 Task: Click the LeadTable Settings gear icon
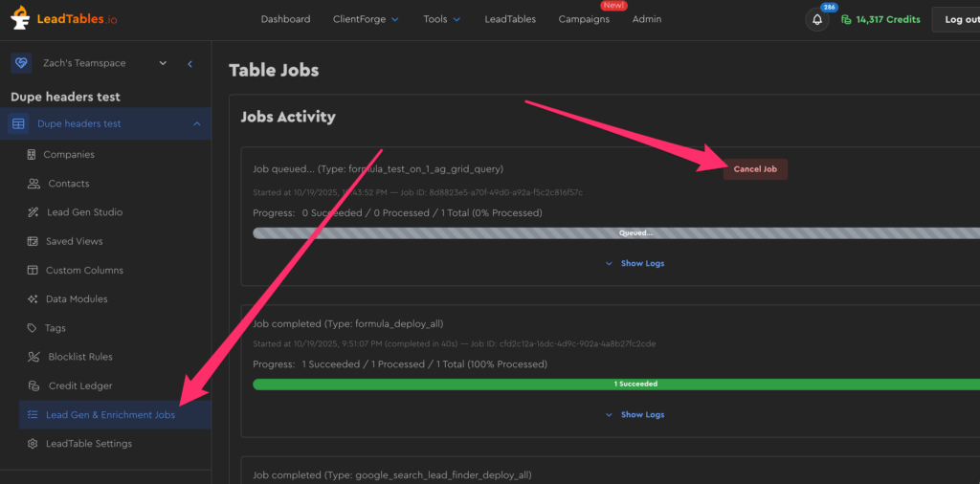[x=33, y=444]
